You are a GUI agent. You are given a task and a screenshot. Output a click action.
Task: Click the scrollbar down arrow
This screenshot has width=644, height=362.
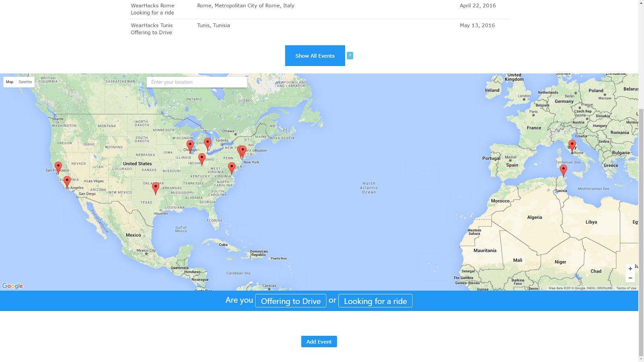641,359
